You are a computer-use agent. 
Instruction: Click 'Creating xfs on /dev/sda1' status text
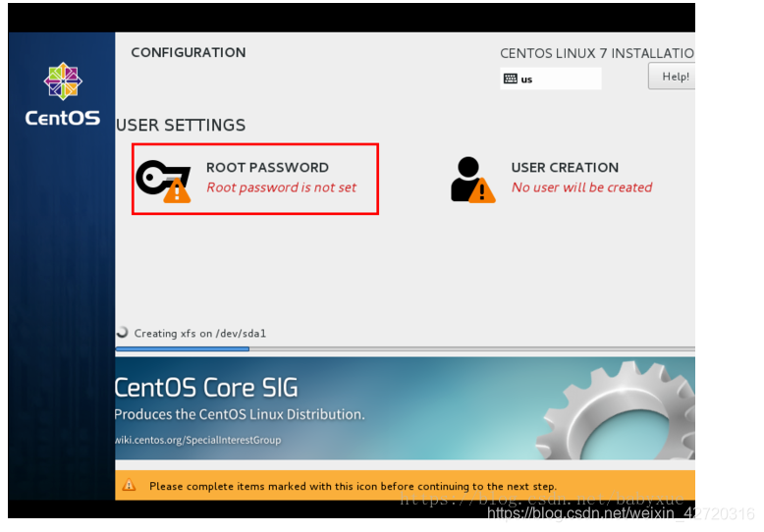point(200,334)
